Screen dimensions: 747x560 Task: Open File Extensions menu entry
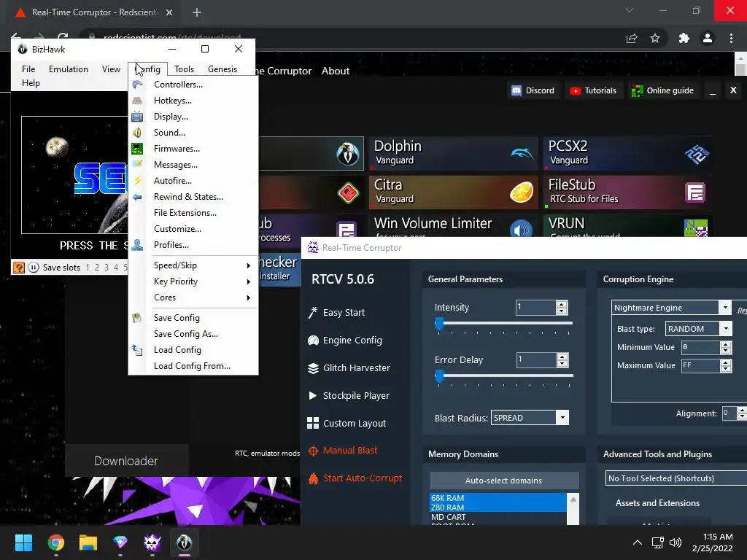point(193,213)
